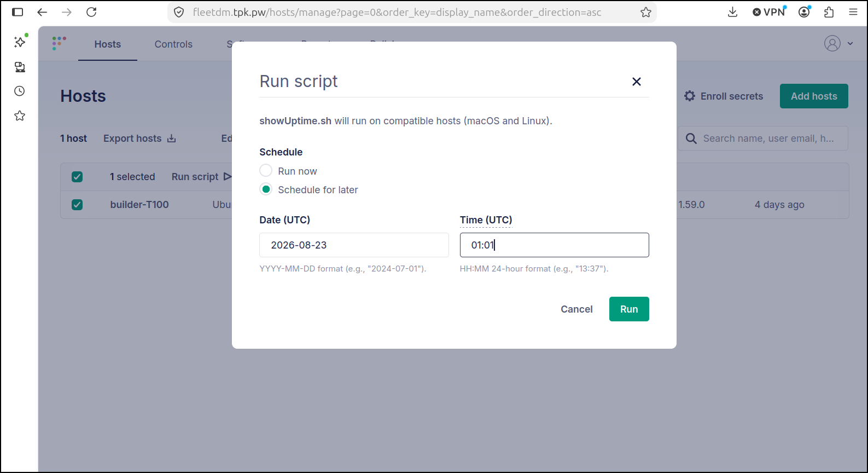Image resolution: width=868 pixels, height=473 pixels.
Task: Open the builder-T100 host link
Action: pyautogui.click(x=139, y=205)
